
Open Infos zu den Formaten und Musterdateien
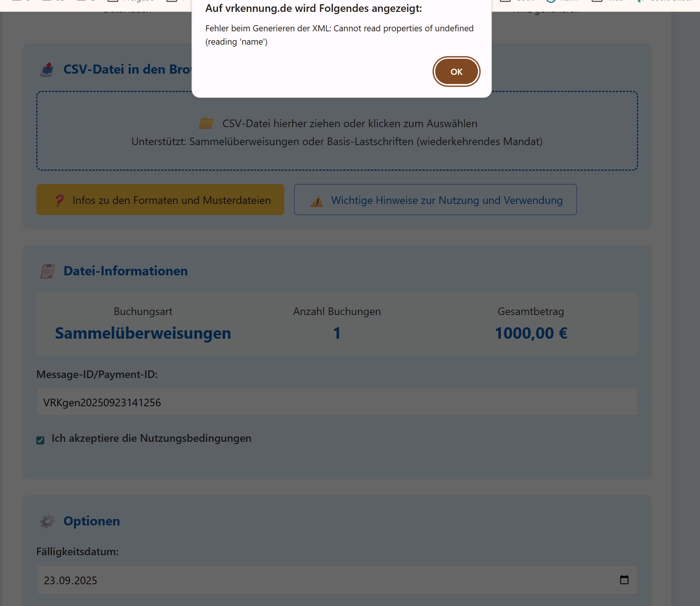click(160, 200)
